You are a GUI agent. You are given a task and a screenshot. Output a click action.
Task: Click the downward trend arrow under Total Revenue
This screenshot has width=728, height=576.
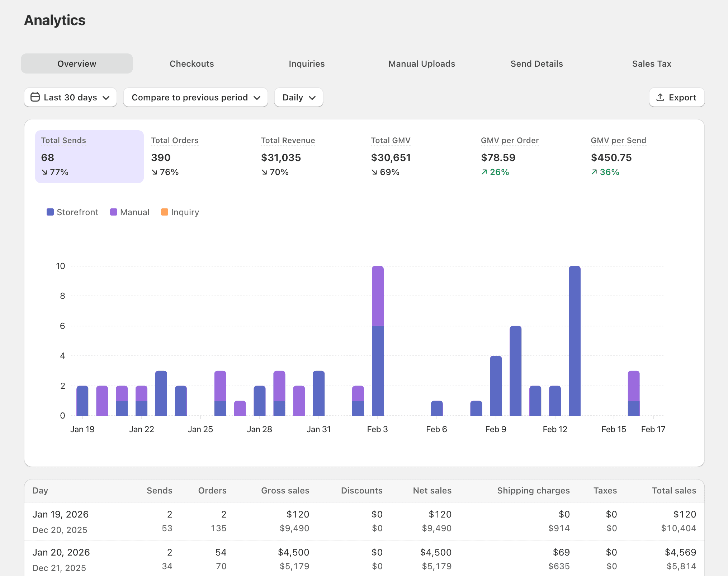point(264,172)
